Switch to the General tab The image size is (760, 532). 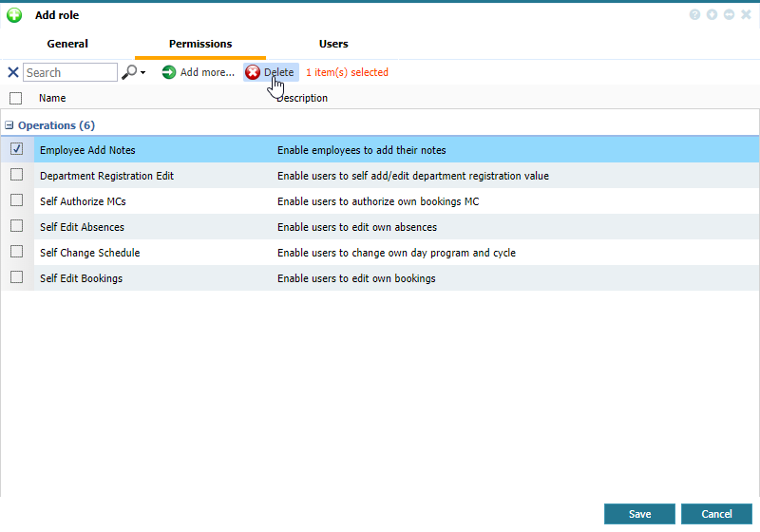(x=67, y=44)
